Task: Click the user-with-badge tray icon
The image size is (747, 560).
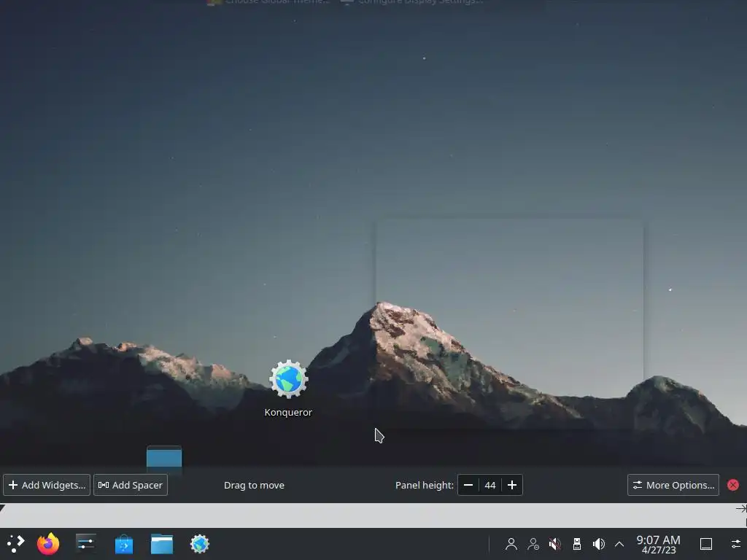Action: (x=533, y=544)
